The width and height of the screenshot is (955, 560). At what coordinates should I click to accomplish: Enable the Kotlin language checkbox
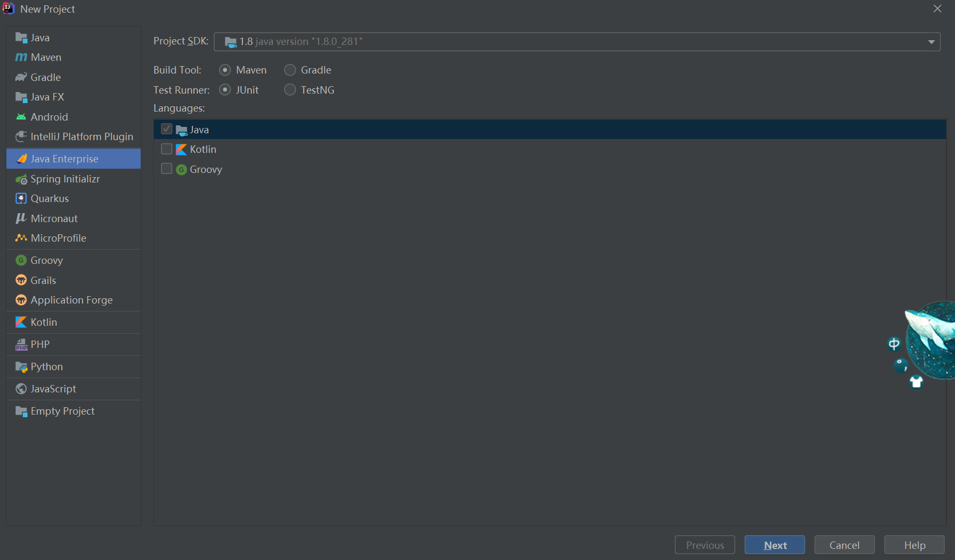pos(167,149)
